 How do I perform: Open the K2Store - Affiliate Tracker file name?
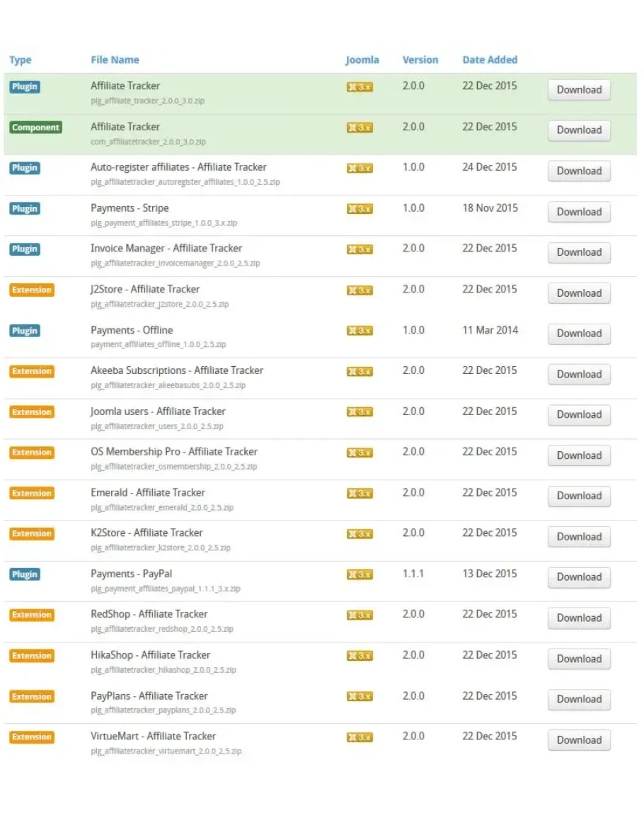point(146,533)
